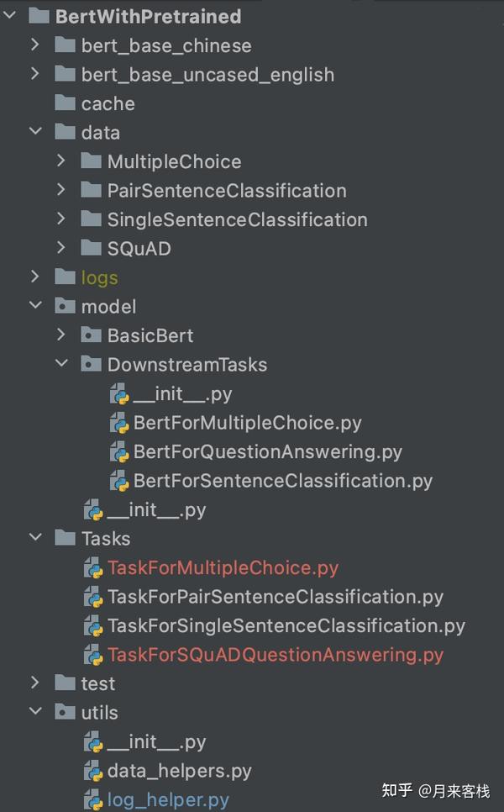Click the data_helpers.py Python file icon
The width and height of the screenshot is (504, 812).
94,771
